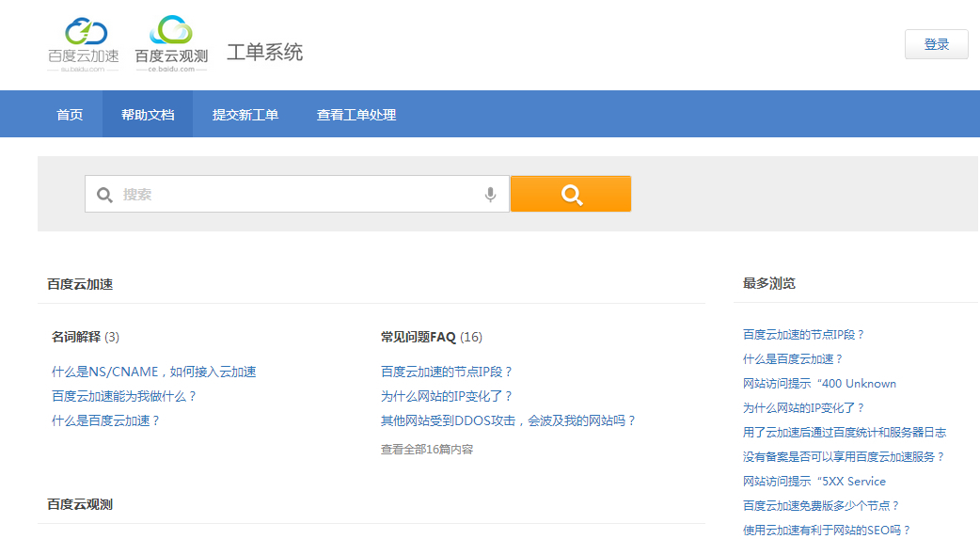980x539 pixels.
Task: Open 没有备案是否可以享用百度云加速服务？ link
Action: click(843, 456)
